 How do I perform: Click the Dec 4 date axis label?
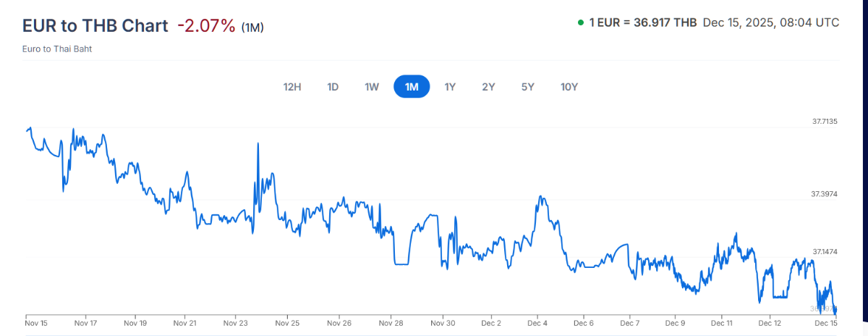[538, 323]
